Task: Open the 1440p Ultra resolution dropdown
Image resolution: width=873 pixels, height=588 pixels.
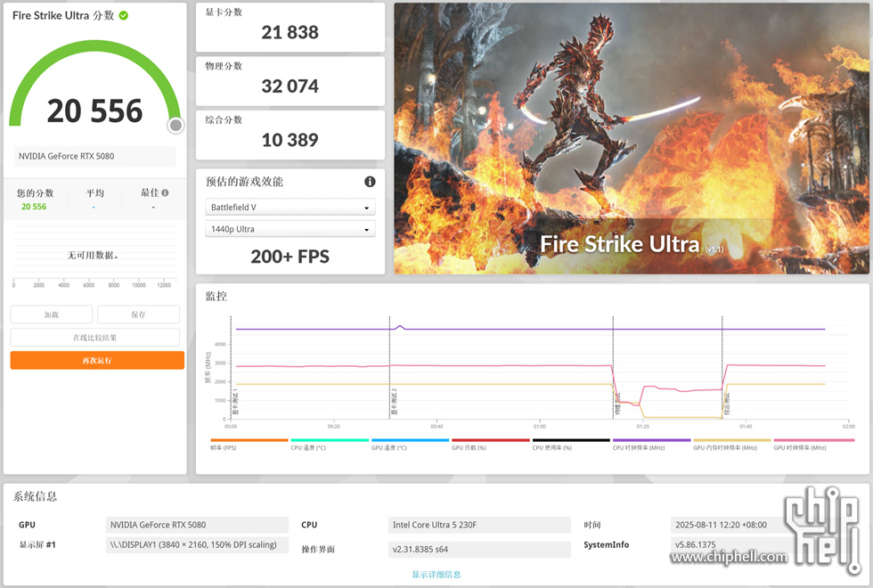Action: 290,229
